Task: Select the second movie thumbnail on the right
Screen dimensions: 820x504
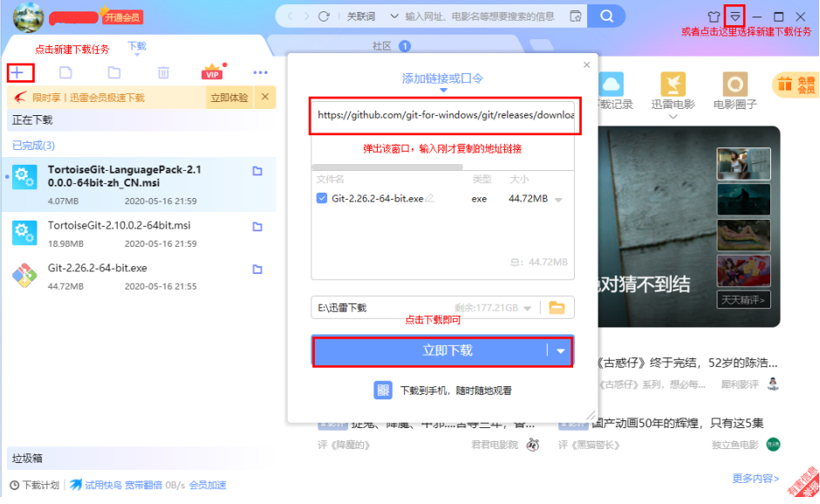Action: 743,199
